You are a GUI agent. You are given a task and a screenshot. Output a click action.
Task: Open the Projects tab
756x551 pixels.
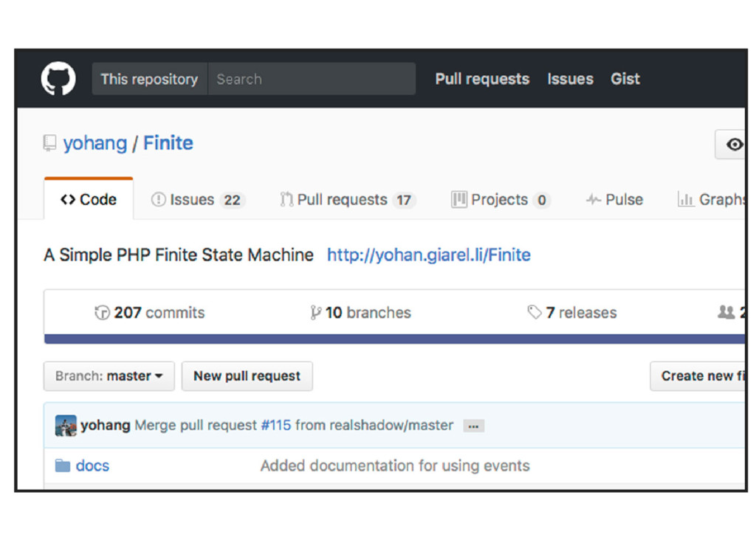pos(501,200)
